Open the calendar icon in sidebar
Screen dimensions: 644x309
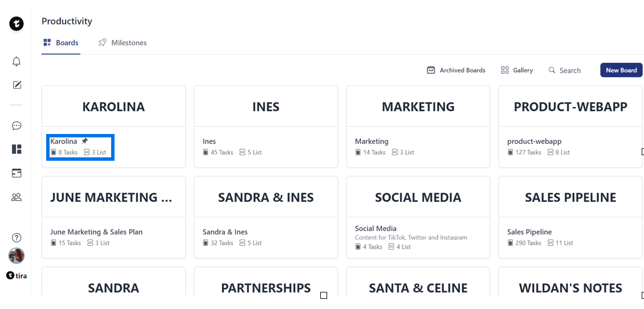17,173
